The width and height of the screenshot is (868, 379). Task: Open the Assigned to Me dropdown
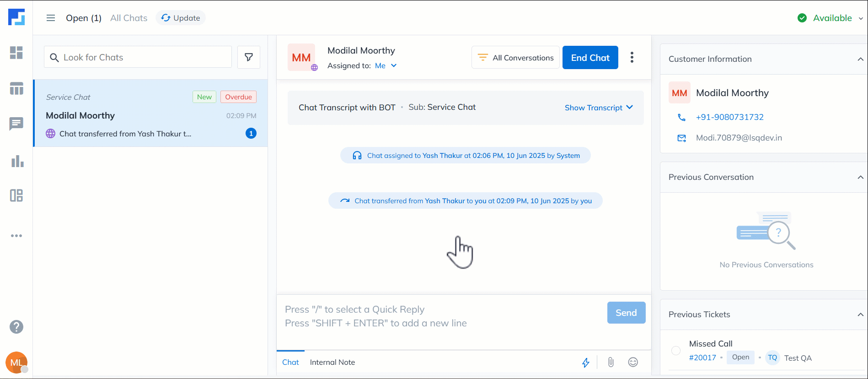click(x=386, y=65)
